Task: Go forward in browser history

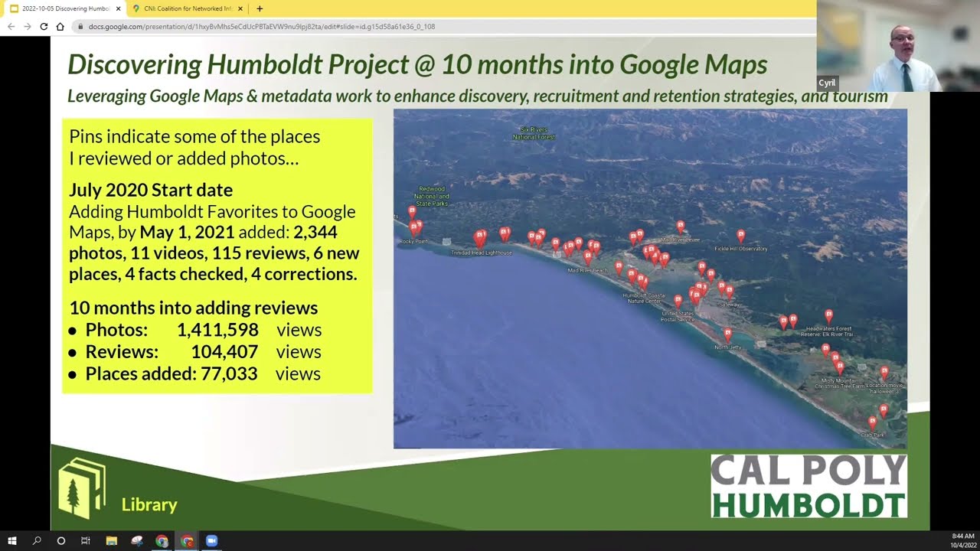Action: pos(28,26)
